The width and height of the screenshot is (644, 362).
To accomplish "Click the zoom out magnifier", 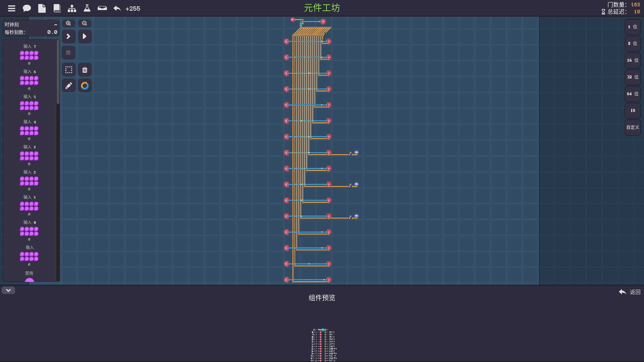I will [85, 23].
